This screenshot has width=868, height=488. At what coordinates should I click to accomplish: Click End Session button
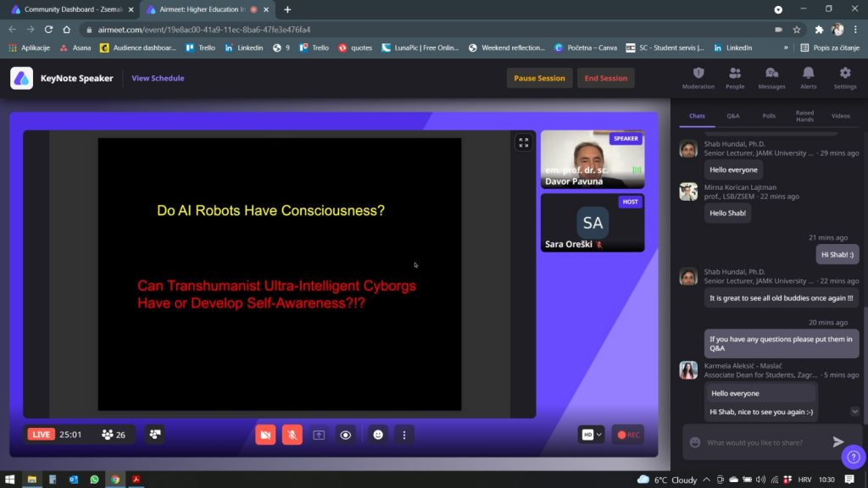(605, 78)
